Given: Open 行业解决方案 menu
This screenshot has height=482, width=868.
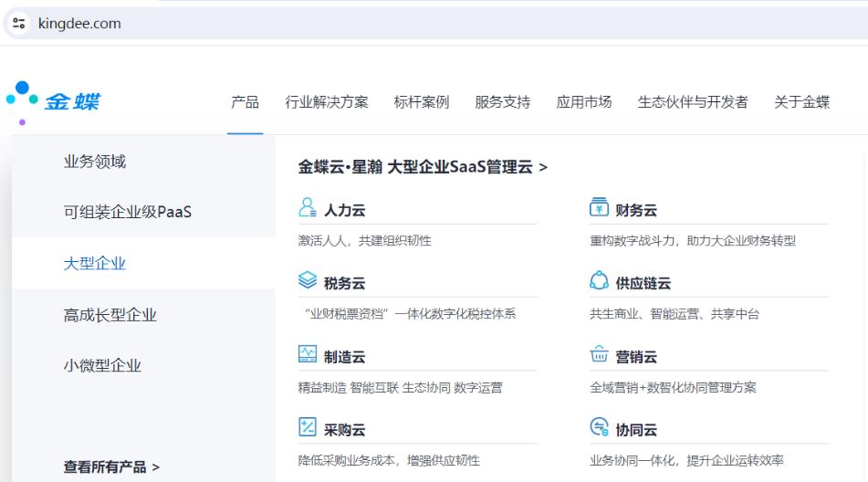Looking at the screenshot, I should (327, 102).
